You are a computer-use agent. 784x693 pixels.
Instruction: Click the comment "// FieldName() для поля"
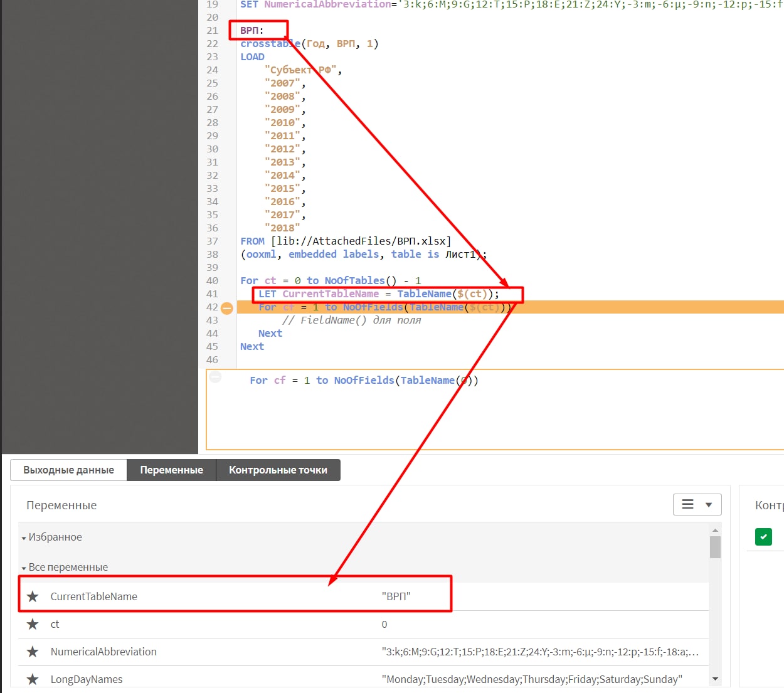pyautogui.click(x=351, y=320)
